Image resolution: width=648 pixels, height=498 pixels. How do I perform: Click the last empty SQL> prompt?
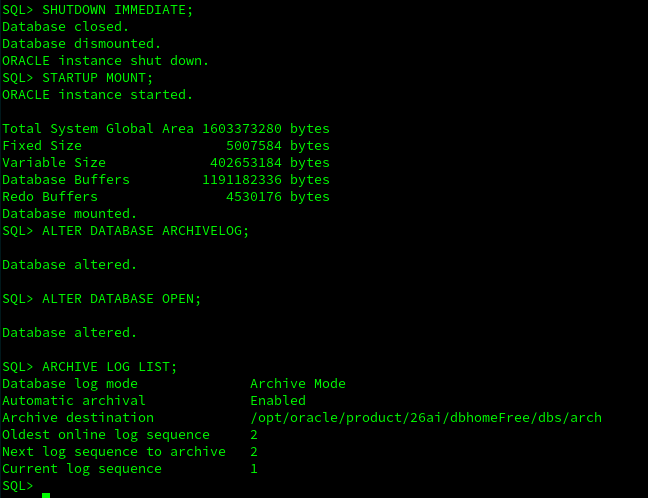(x=17, y=486)
